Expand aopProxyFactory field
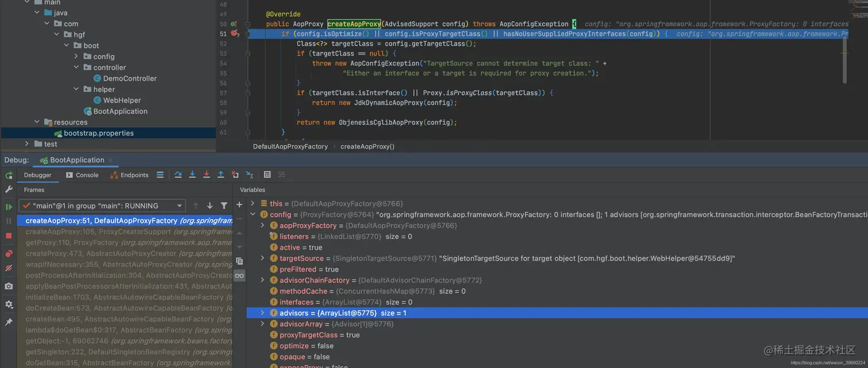The width and height of the screenshot is (868, 368). click(262, 225)
